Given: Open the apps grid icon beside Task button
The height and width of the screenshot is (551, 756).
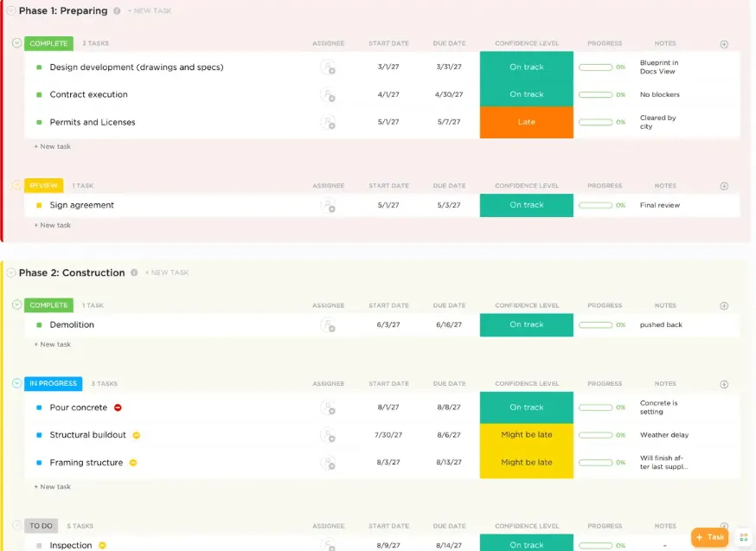Looking at the screenshot, I should point(744,537).
